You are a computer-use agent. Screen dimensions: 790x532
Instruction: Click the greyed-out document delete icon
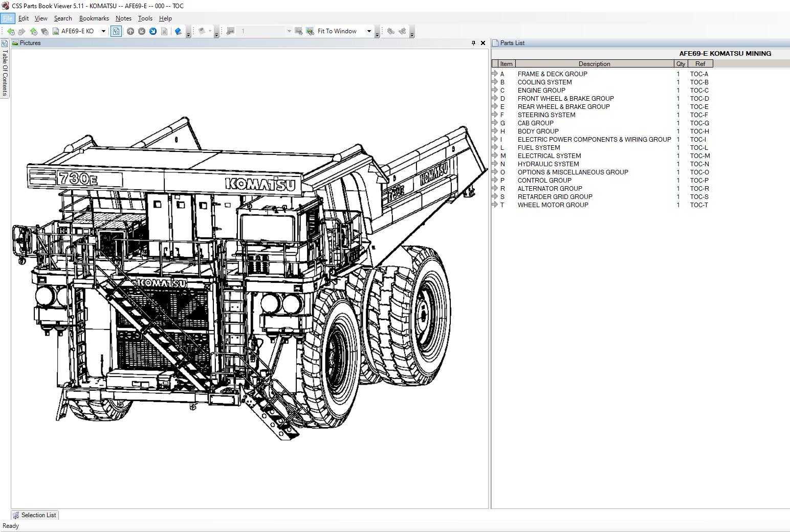pos(164,31)
